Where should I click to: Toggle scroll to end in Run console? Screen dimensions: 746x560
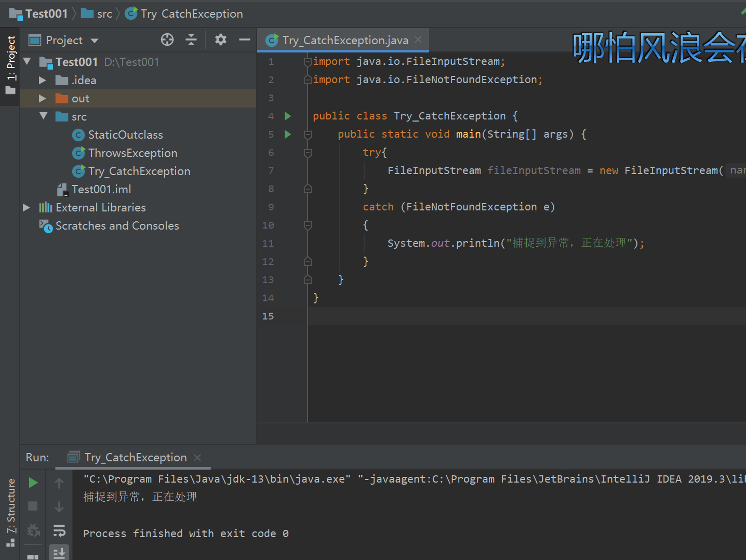point(59,553)
